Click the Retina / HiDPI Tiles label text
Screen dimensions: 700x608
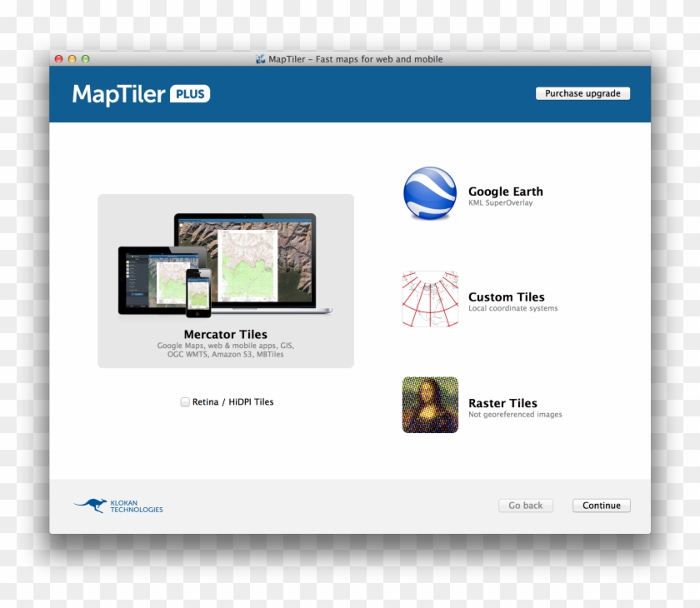tap(232, 402)
